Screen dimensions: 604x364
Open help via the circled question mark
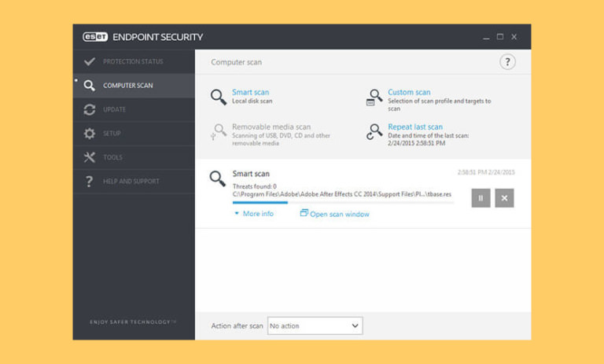(507, 61)
